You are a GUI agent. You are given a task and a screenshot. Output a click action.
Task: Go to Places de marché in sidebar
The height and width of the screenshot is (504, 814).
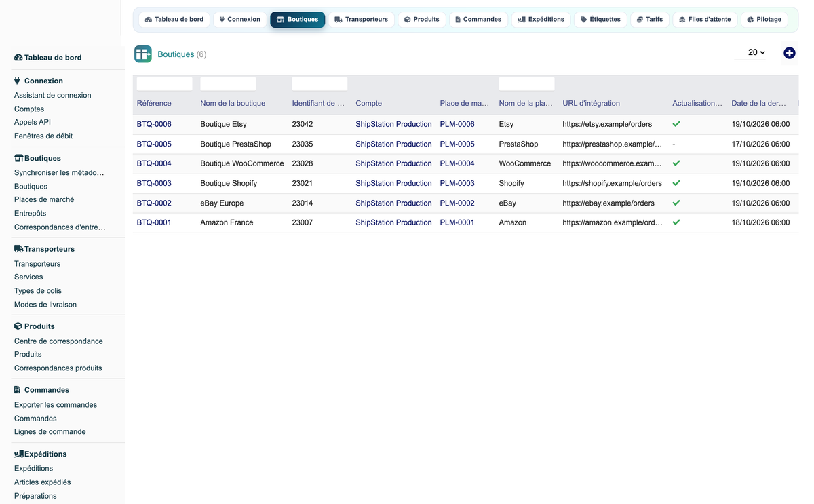click(x=44, y=200)
